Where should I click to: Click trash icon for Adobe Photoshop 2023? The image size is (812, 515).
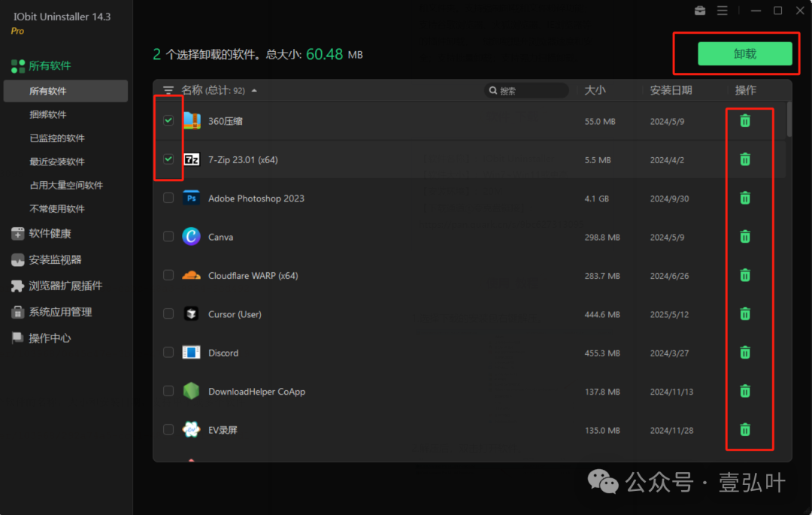pos(744,198)
